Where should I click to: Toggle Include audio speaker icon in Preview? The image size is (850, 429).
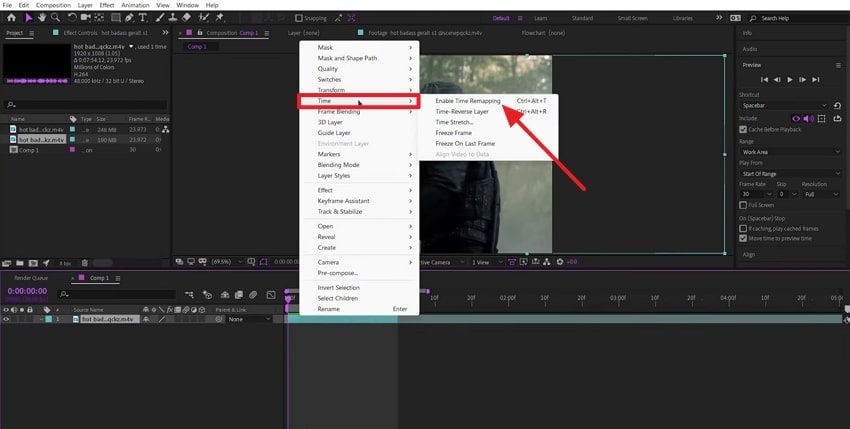[x=808, y=118]
